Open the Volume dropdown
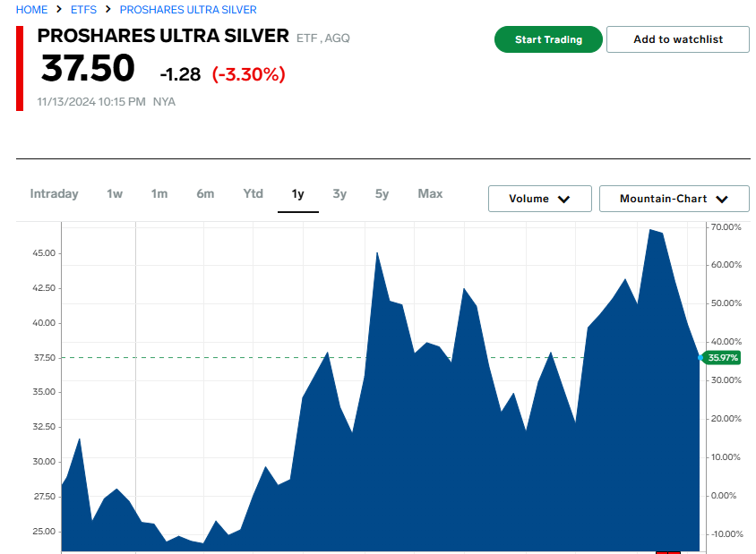 pyautogui.click(x=540, y=199)
